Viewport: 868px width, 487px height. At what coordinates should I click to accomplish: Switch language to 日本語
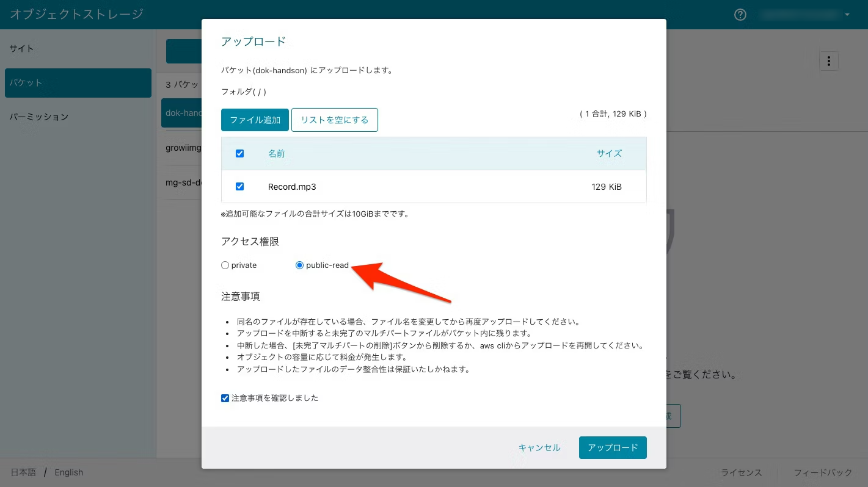tap(23, 472)
